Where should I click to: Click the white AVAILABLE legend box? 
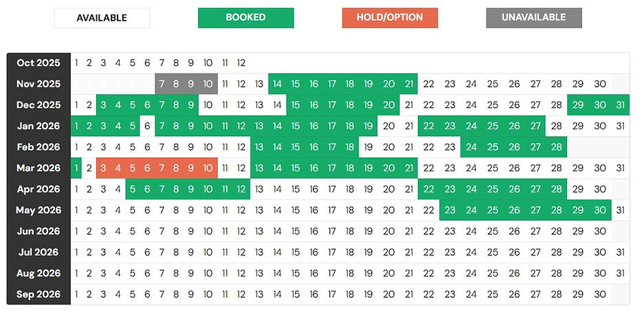click(102, 18)
